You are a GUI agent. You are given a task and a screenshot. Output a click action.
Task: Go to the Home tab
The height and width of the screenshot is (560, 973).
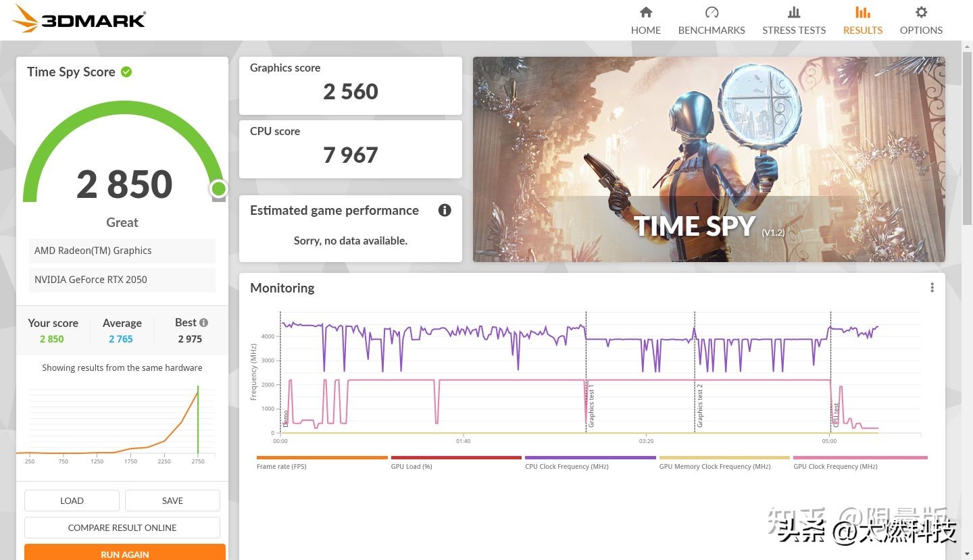click(x=646, y=21)
